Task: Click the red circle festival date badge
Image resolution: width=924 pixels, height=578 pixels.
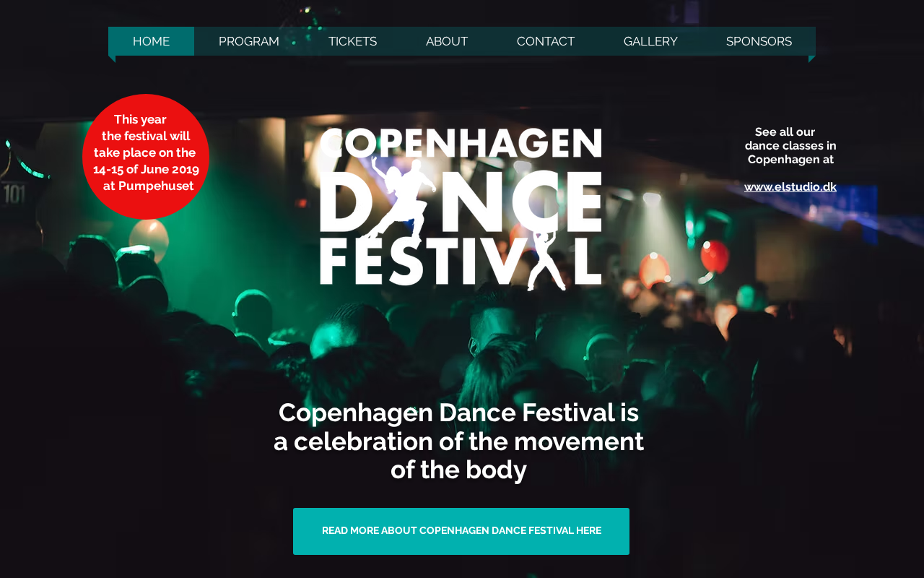Action: 146,157
